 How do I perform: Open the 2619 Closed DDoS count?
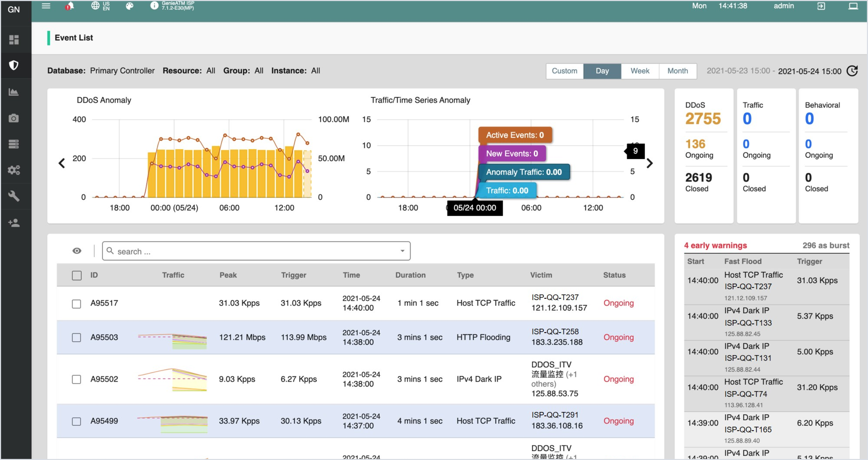point(699,177)
